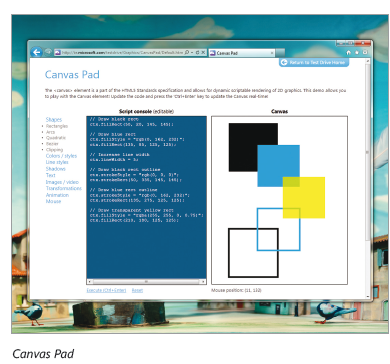The image size is (390, 364).
Task: Click the script console horizontal scrollbar
Action: coord(146,282)
